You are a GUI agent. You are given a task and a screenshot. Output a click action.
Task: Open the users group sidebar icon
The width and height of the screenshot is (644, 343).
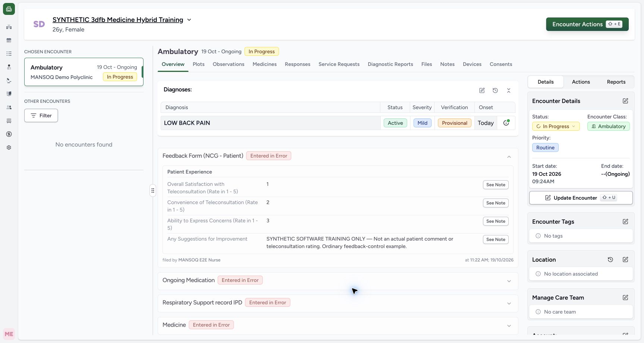pyautogui.click(x=9, y=107)
